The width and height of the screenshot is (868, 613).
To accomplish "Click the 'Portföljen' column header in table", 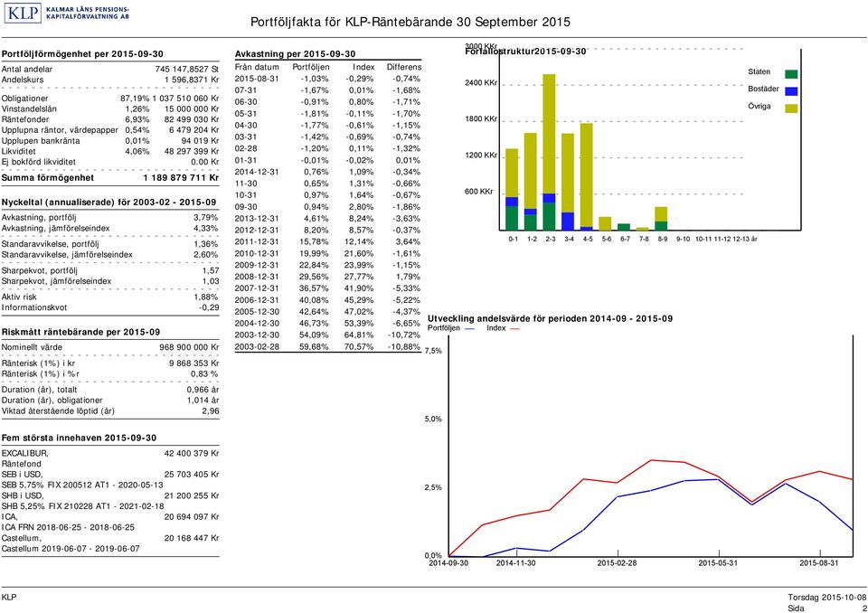I will point(310,67).
